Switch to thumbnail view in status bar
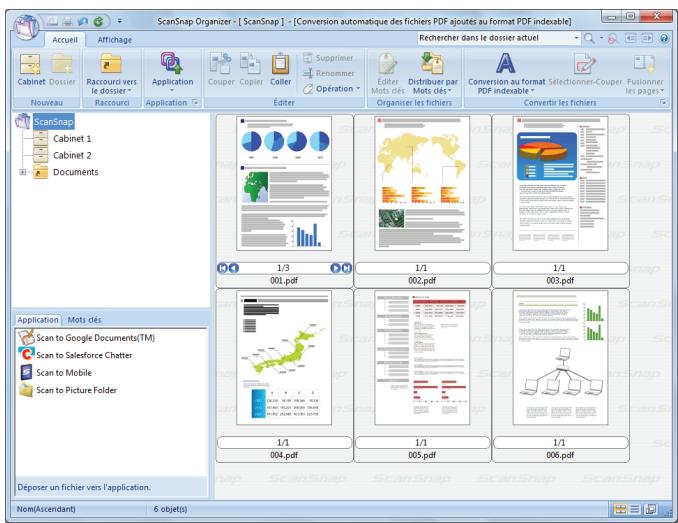 [x=620, y=509]
